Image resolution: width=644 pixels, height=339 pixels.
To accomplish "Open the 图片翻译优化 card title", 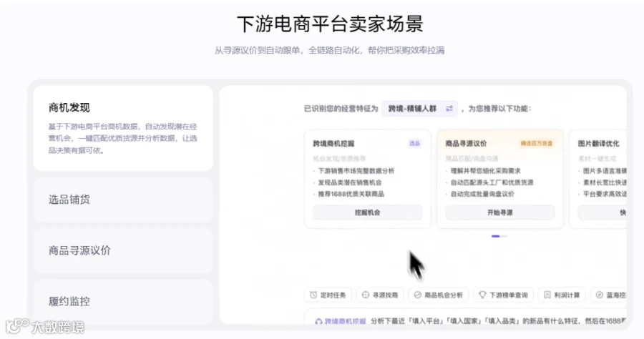I will point(599,143).
